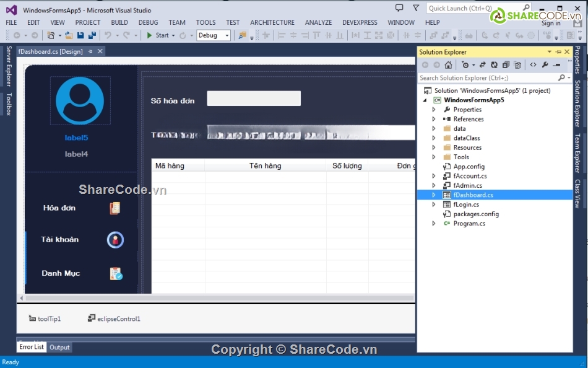Image resolution: width=588 pixels, height=368 pixels.
Task: Click the Properties wrench icon
Action: point(545,65)
